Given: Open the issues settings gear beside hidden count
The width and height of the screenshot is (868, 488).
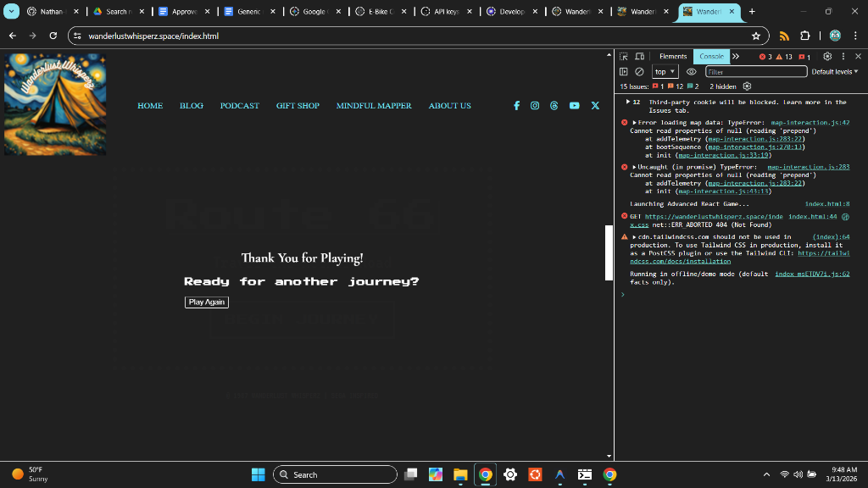Looking at the screenshot, I should 747,86.
